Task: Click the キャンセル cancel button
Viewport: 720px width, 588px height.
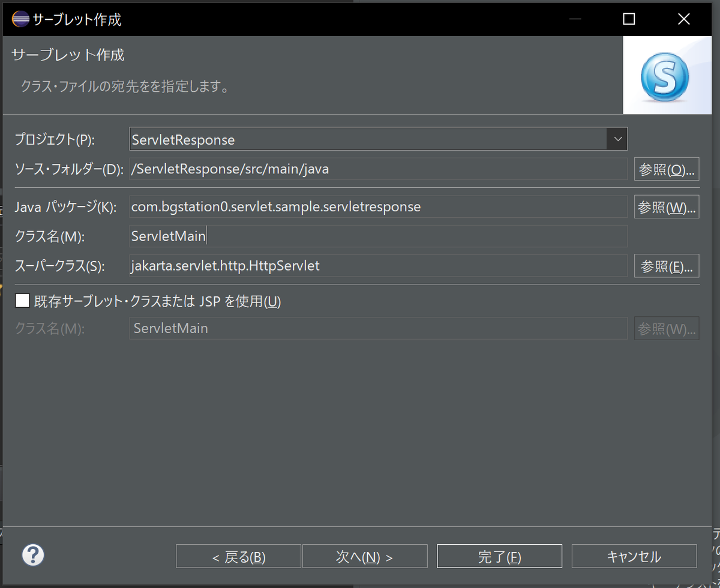Action: pyautogui.click(x=634, y=556)
